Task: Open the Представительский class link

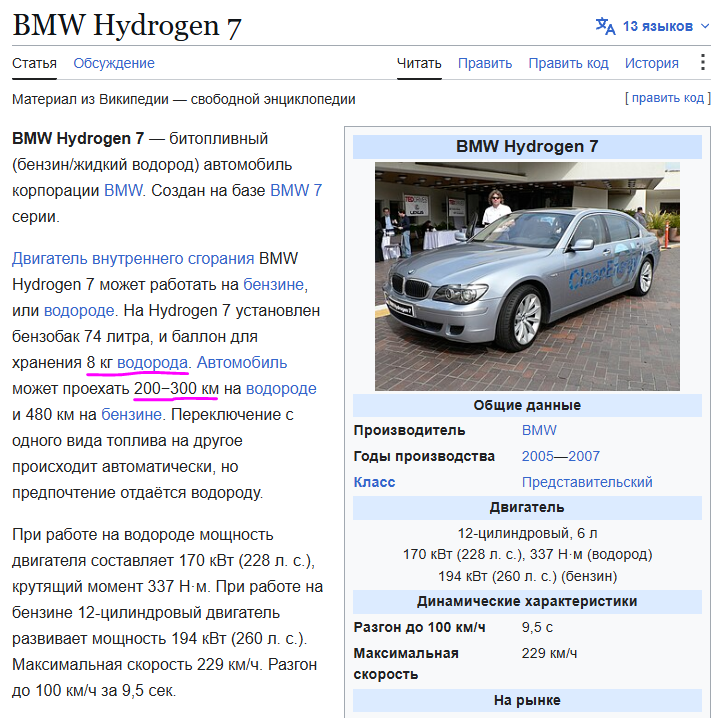Action: [x=587, y=482]
